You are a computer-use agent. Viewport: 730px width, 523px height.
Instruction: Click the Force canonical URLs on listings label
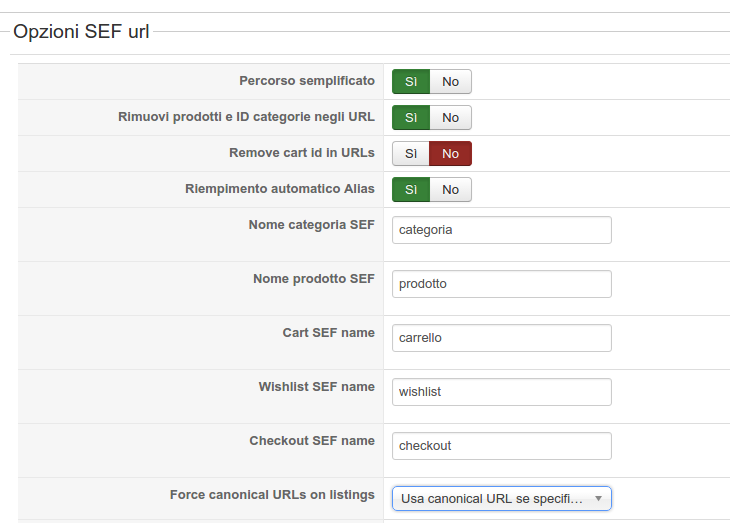pos(272,495)
